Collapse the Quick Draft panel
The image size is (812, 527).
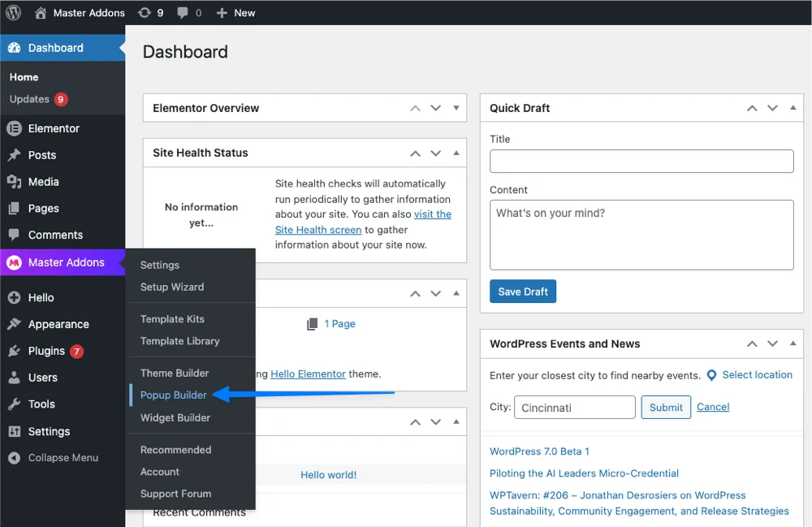click(x=792, y=107)
